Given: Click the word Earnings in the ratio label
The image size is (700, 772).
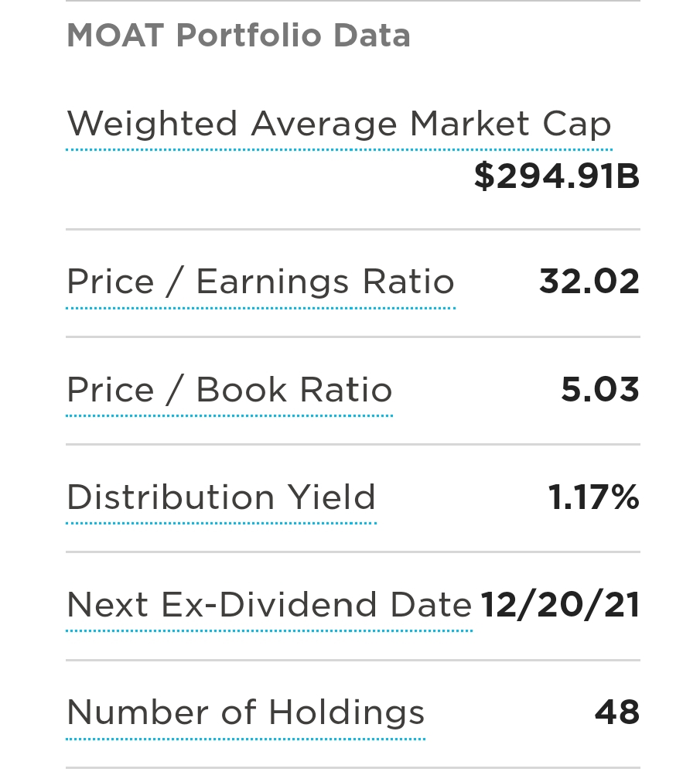Looking at the screenshot, I should [x=273, y=282].
